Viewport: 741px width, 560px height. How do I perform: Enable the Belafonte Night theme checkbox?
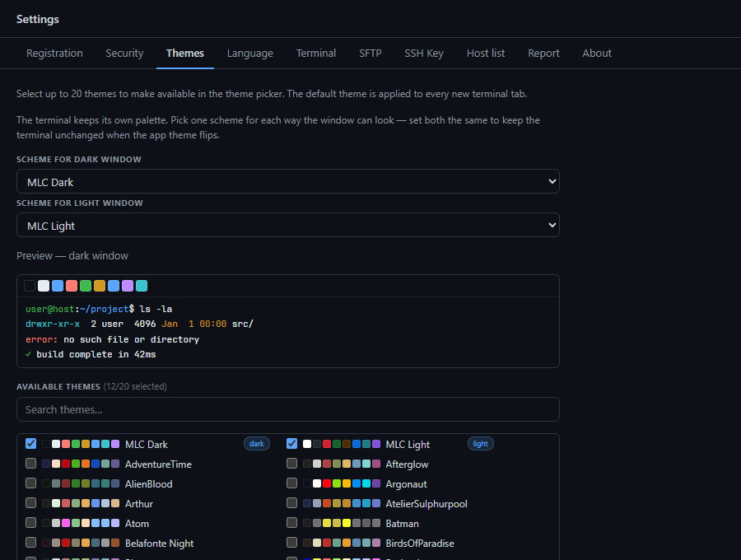point(30,543)
